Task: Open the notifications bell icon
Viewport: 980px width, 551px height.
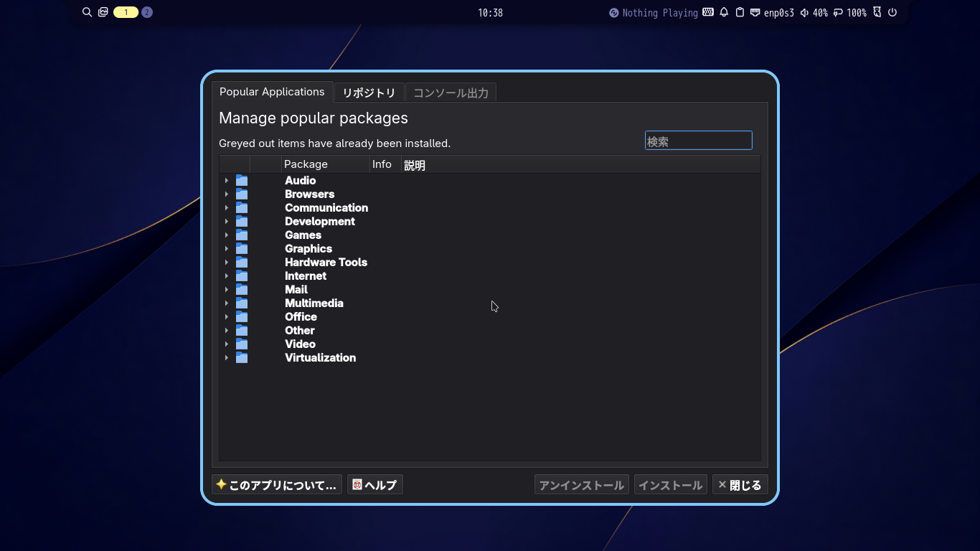Action: coord(724,12)
